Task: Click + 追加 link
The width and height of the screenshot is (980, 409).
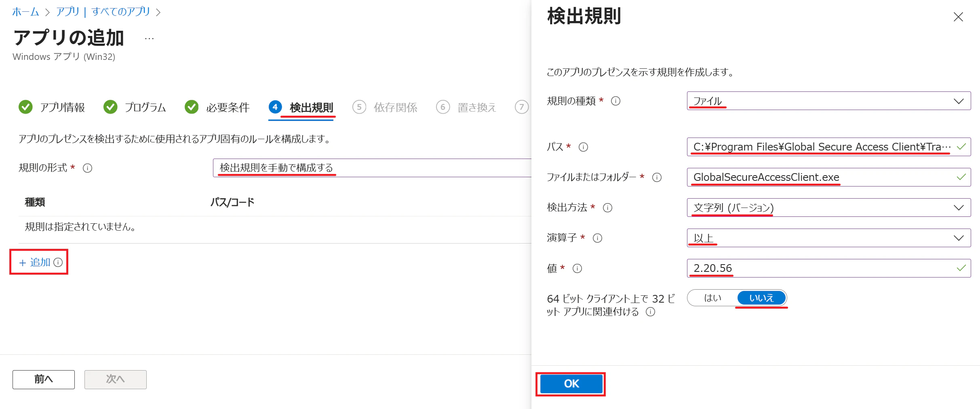Action: click(35, 262)
